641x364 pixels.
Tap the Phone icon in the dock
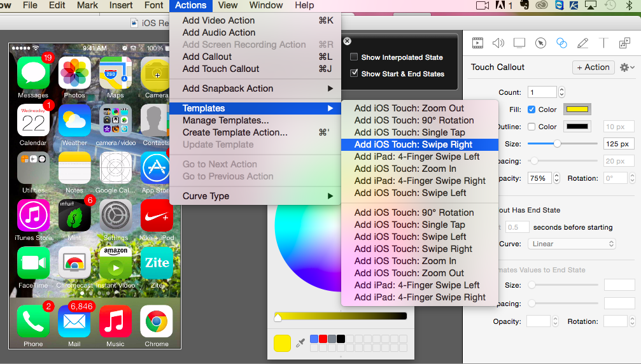click(33, 321)
